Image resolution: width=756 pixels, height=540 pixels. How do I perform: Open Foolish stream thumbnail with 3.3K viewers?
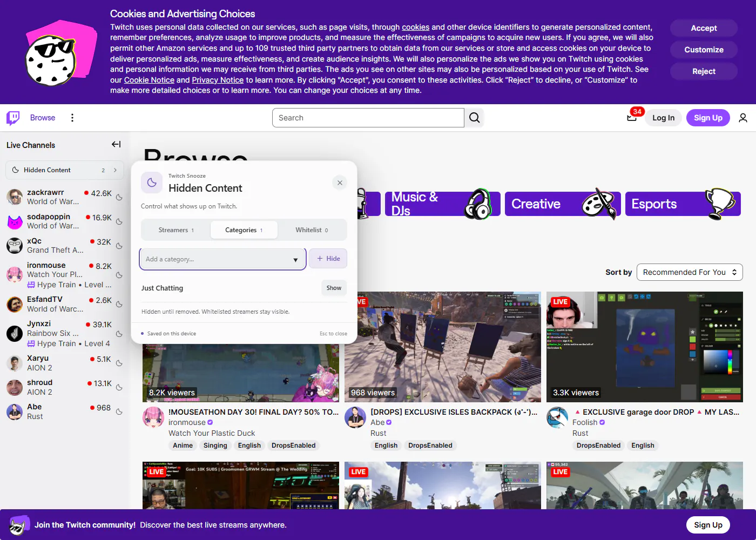(645, 347)
